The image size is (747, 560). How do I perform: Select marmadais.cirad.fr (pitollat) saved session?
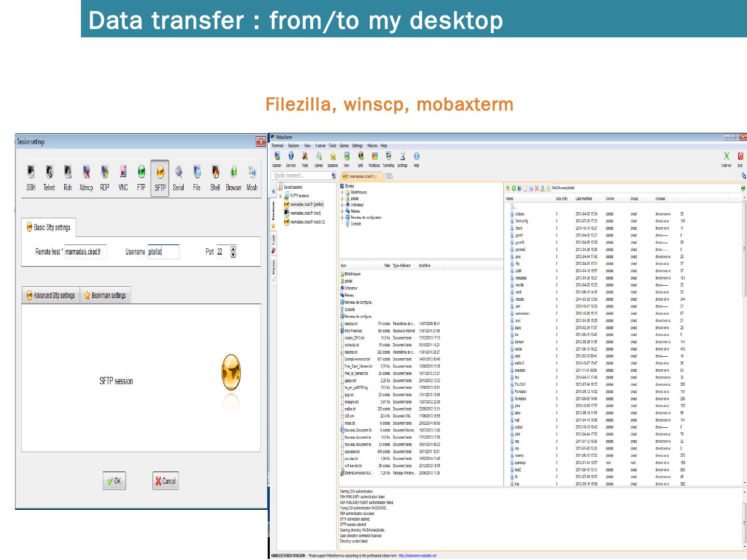click(304, 204)
